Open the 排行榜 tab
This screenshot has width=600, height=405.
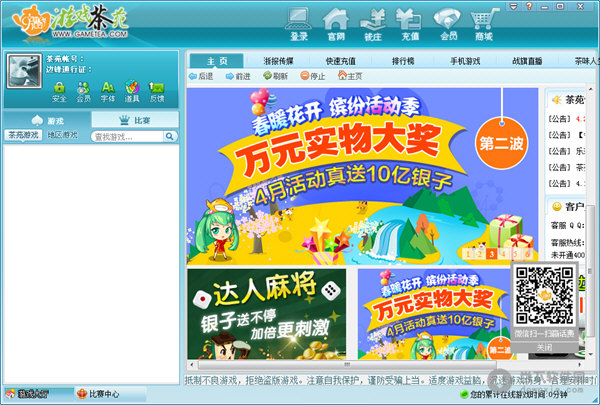pos(403,61)
